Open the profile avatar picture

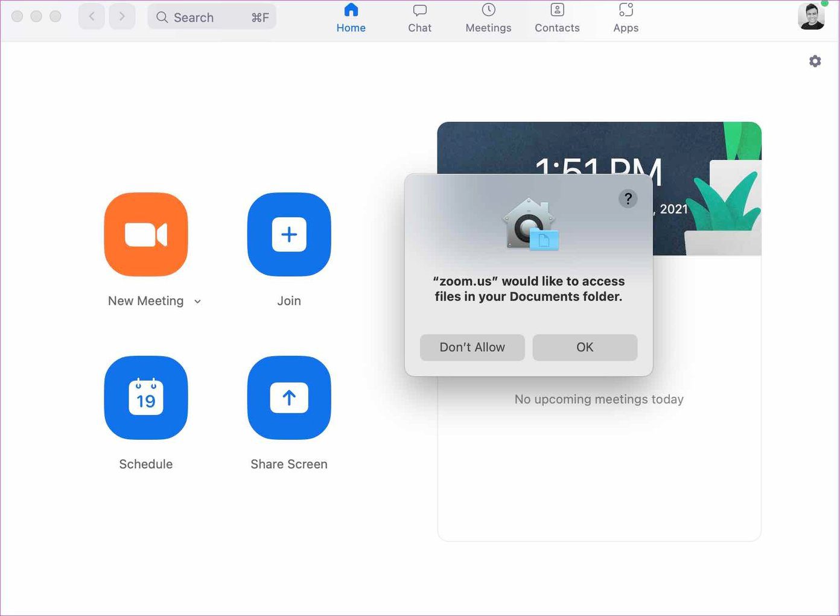click(811, 16)
